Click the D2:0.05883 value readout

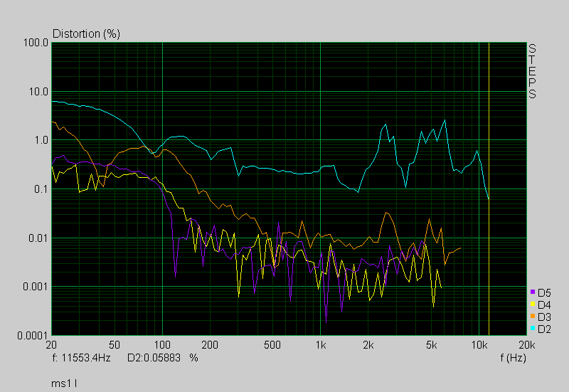(154, 358)
